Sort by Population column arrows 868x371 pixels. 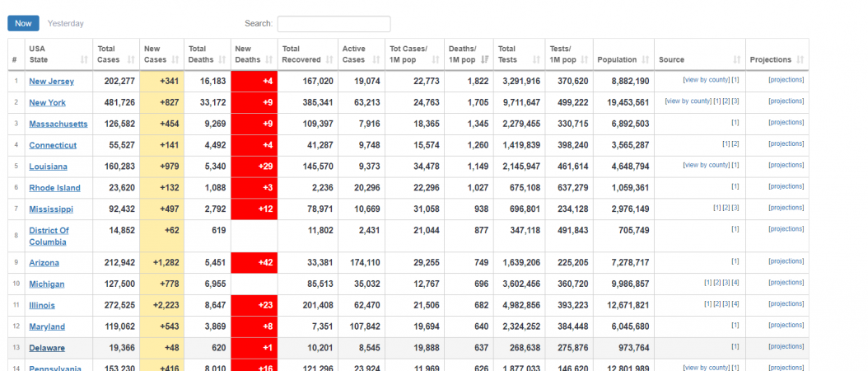click(646, 59)
